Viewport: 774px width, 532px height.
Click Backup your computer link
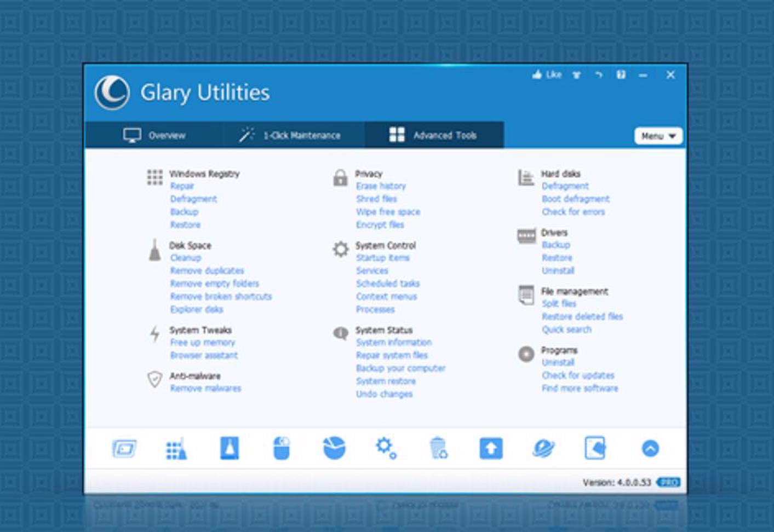tap(400, 368)
